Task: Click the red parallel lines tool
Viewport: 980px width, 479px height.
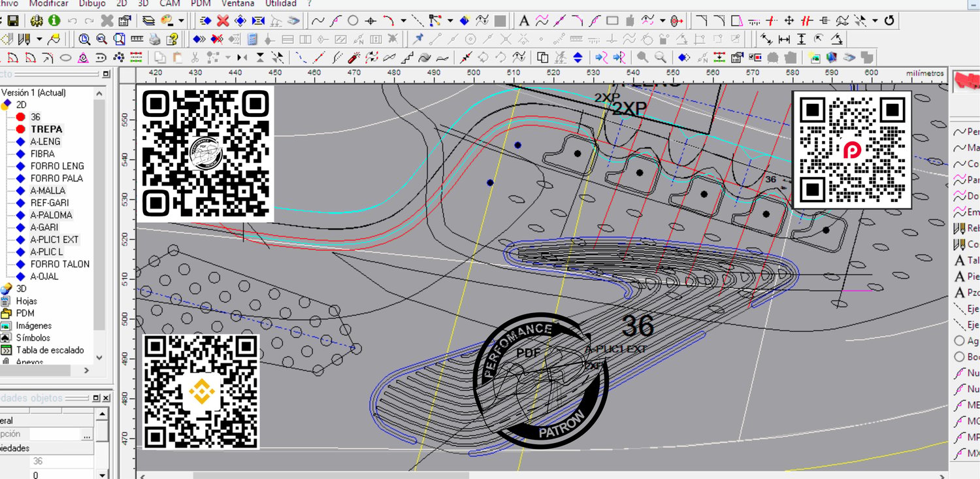Action: (x=807, y=21)
